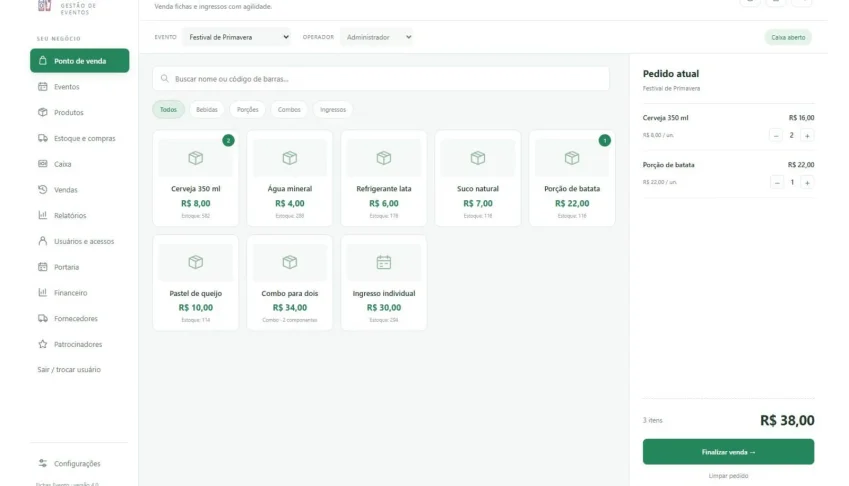Click the R$ 8,00 price on Cerveja
Image resolution: width=849 pixels, height=486 pixels.
(195, 203)
